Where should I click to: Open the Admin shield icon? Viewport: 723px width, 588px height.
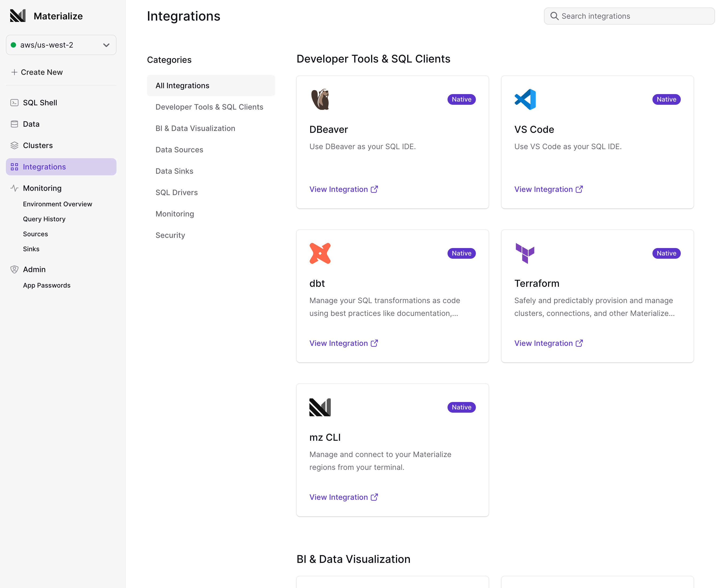pos(14,269)
